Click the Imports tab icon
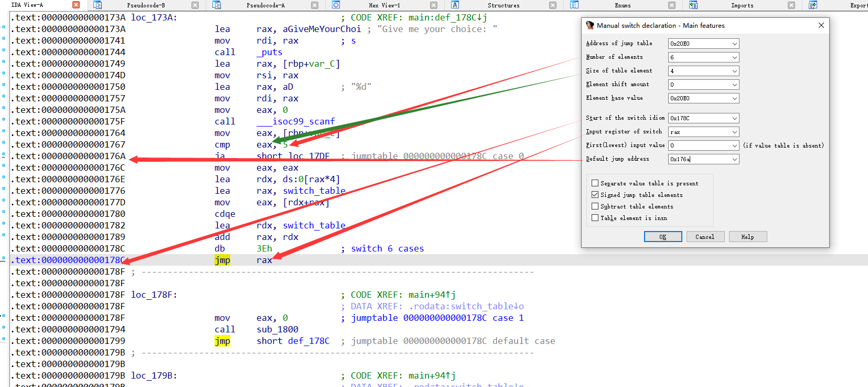 click(x=693, y=5)
